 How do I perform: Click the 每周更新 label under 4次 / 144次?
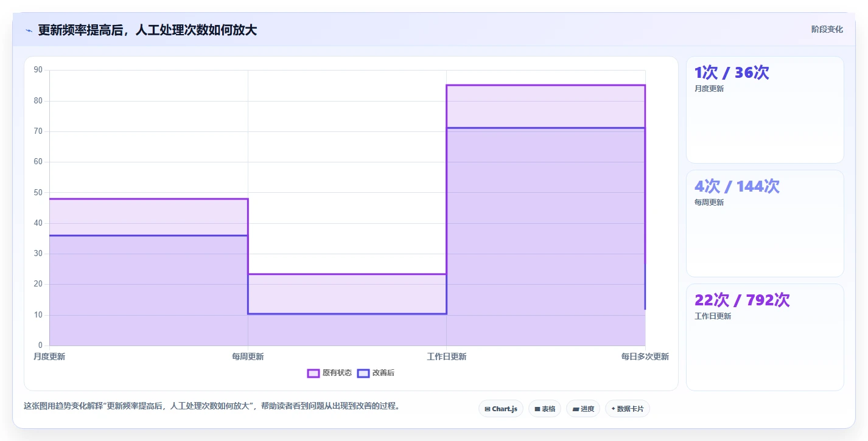tap(709, 203)
